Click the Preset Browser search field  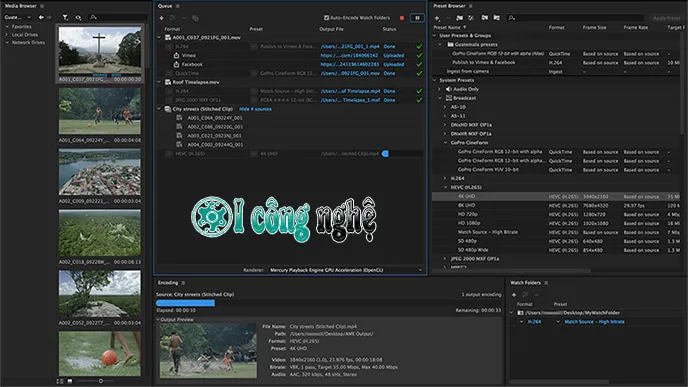coord(576,18)
